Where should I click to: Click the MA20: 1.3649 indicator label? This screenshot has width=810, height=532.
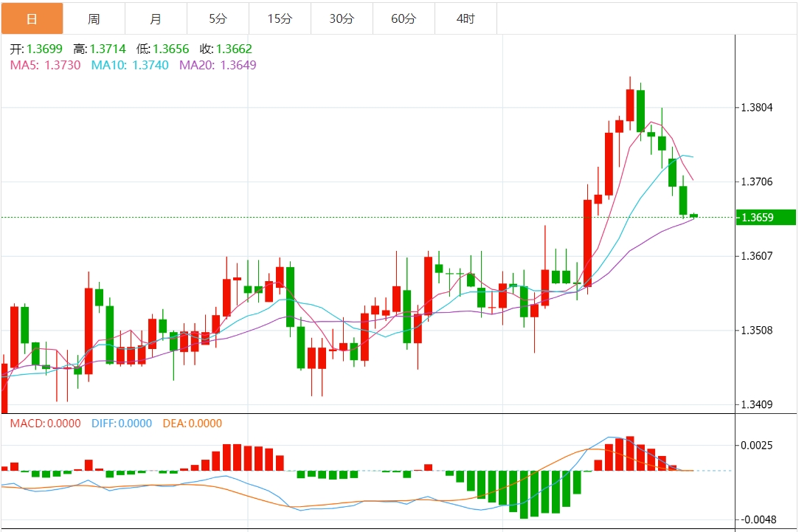click(x=218, y=65)
